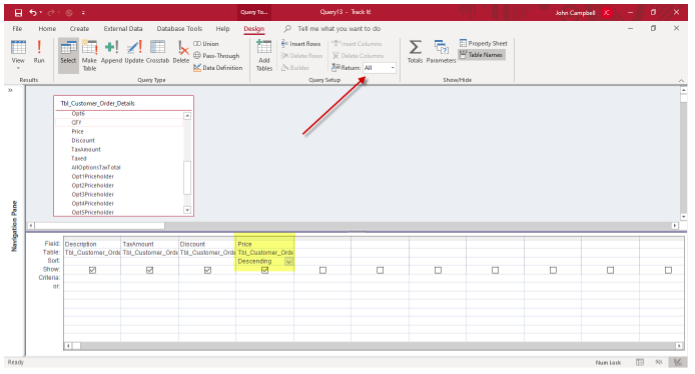Viewport: 695px width, 374px height.
Task: Click the upper pane vertical scroll-down arrow
Action: (683, 217)
